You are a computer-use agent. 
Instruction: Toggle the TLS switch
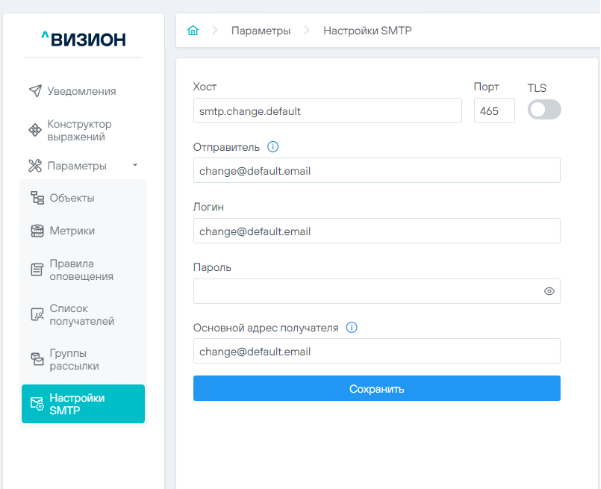tap(544, 110)
